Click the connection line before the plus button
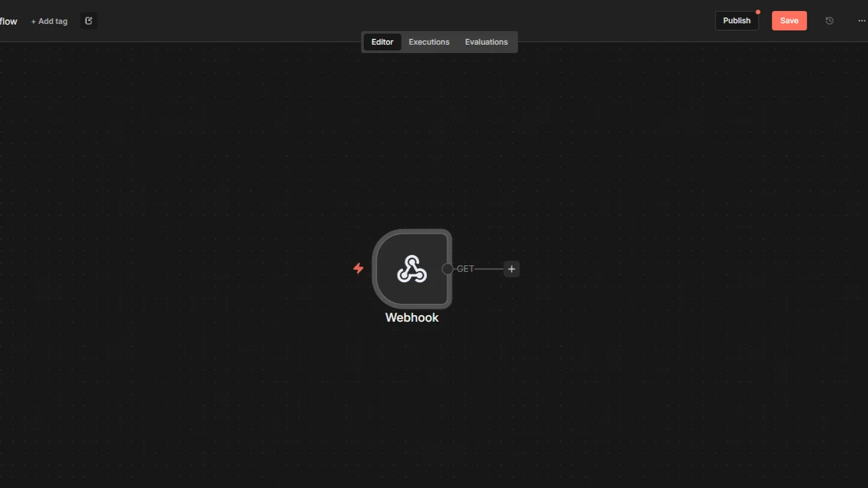 point(490,269)
